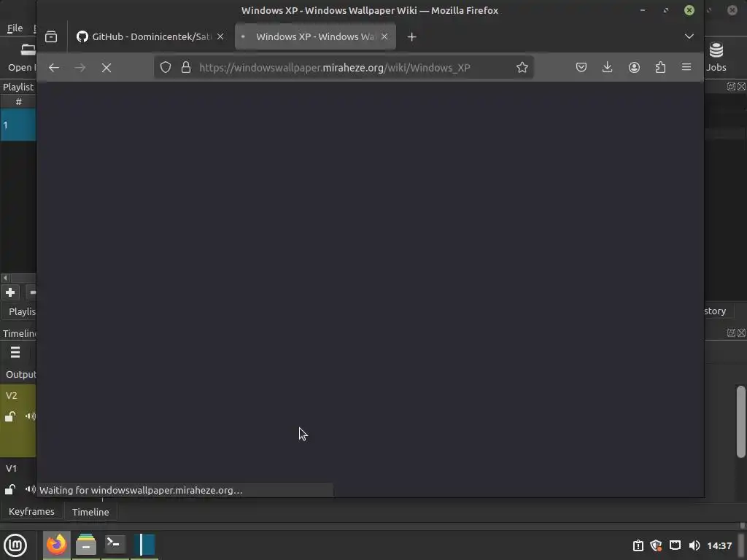Open the Firefox account icon
The image size is (747, 560).
click(634, 68)
